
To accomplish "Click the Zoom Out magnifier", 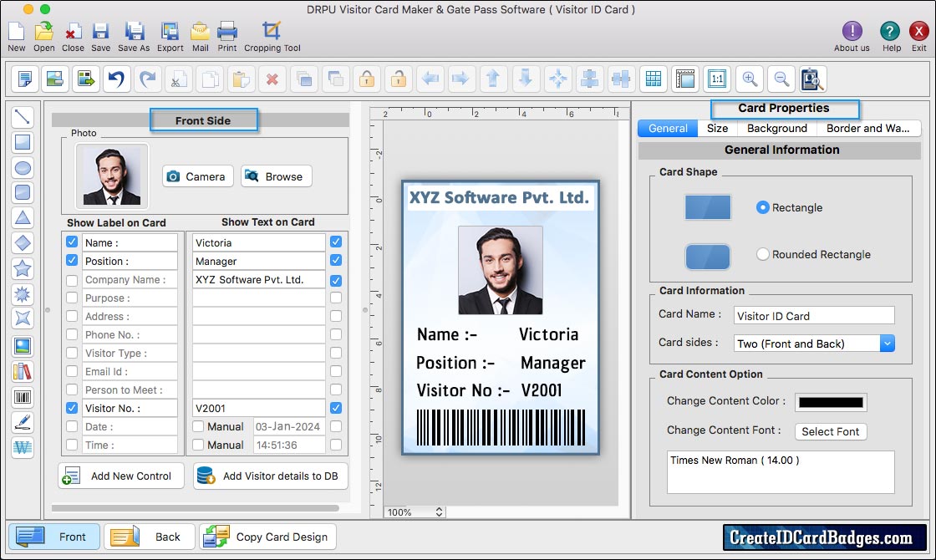I will (x=781, y=79).
